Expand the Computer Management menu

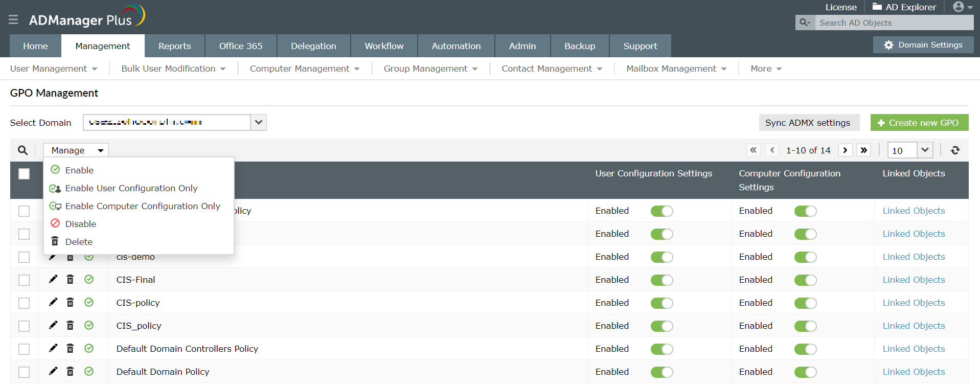[305, 69]
